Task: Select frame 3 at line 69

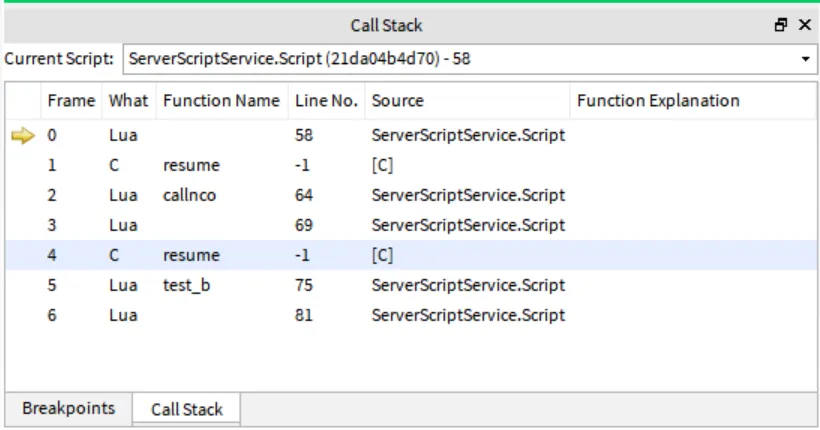Action: click(411, 225)
